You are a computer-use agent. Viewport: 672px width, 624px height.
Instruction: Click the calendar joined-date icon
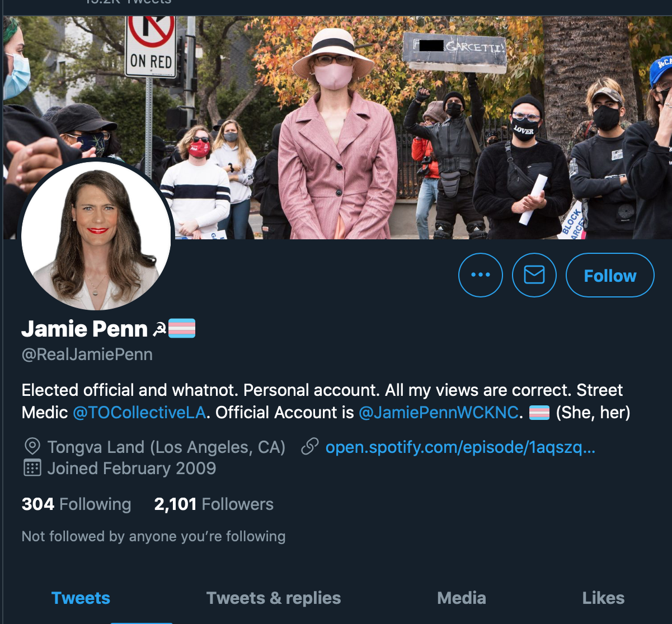[x=32, y=468]
